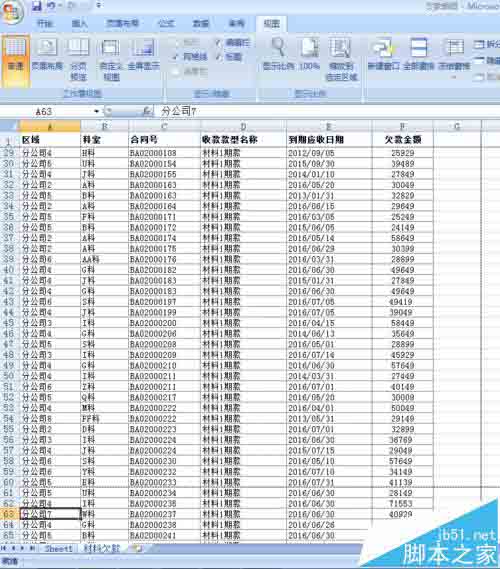Click the first-sheet navigation arrow
500x569 pixels.
(x=3, y=548)
